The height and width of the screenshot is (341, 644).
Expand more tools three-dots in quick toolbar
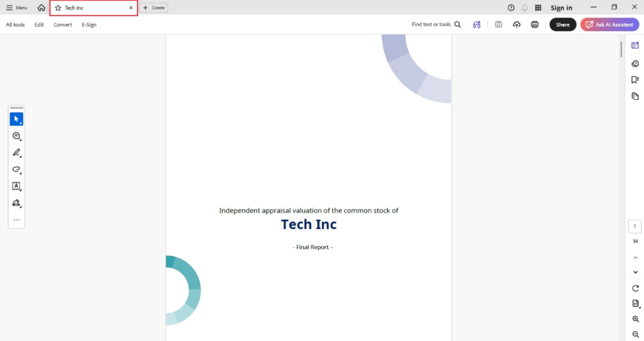point(16,220)
